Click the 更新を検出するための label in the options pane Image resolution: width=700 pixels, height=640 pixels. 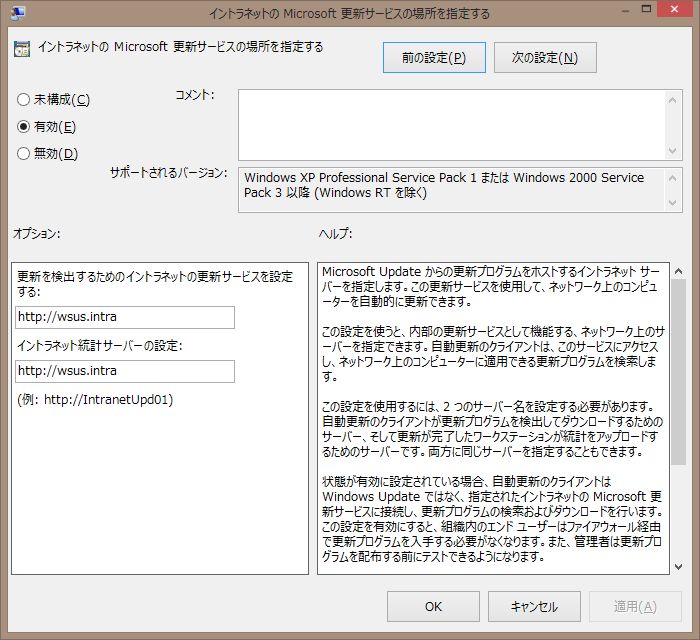click(154, 284)
